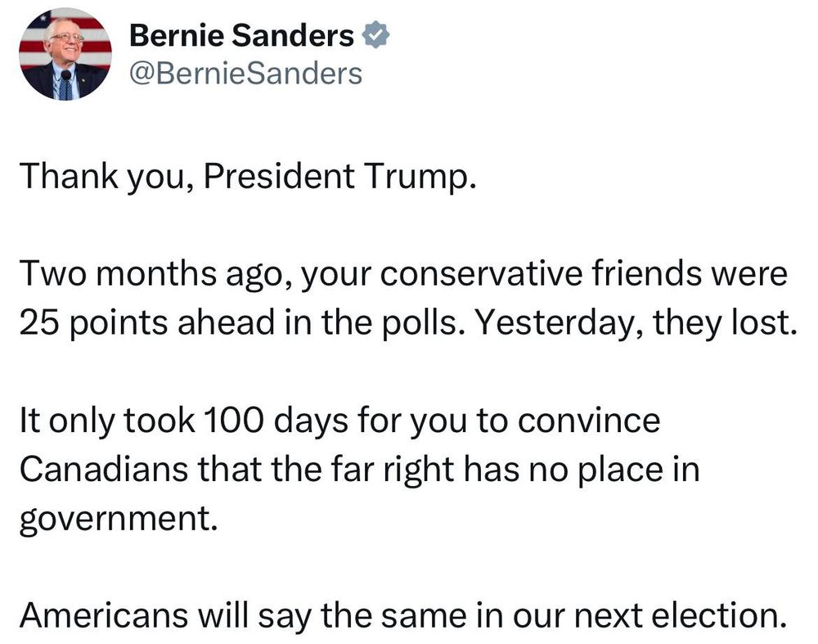Open the Bernie Sanders display name link

point(241,35)
